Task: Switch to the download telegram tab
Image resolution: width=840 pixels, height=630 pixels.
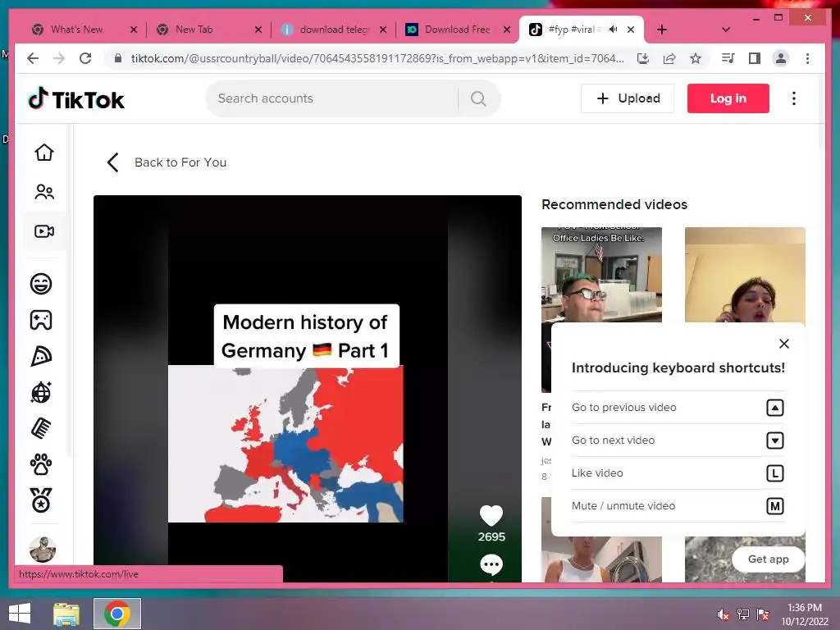Action: tap(335, 30)
